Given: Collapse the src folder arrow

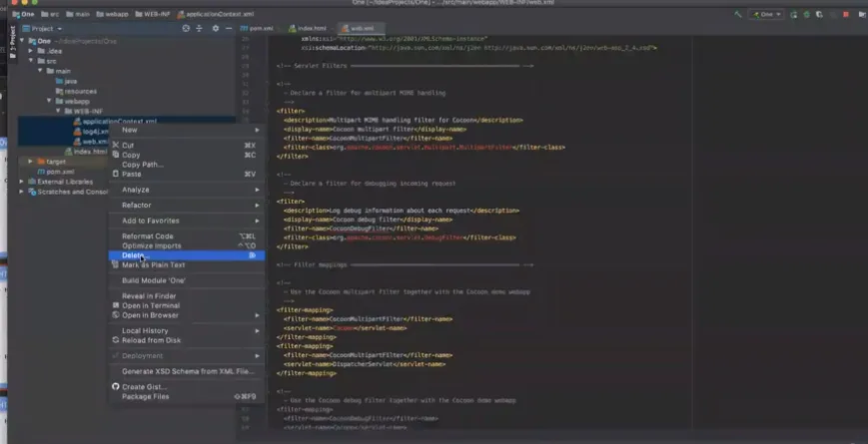Looking at the screenshot, I should tap(31, 61).
